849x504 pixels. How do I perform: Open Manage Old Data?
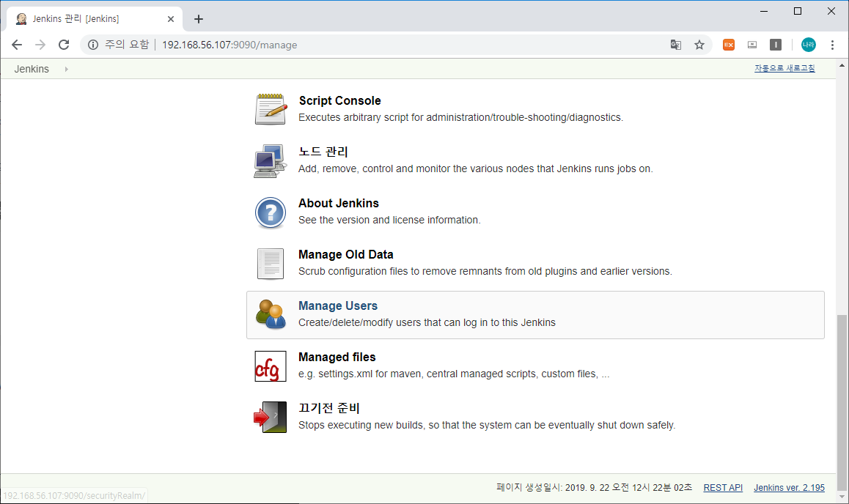(x=345, y=255)
